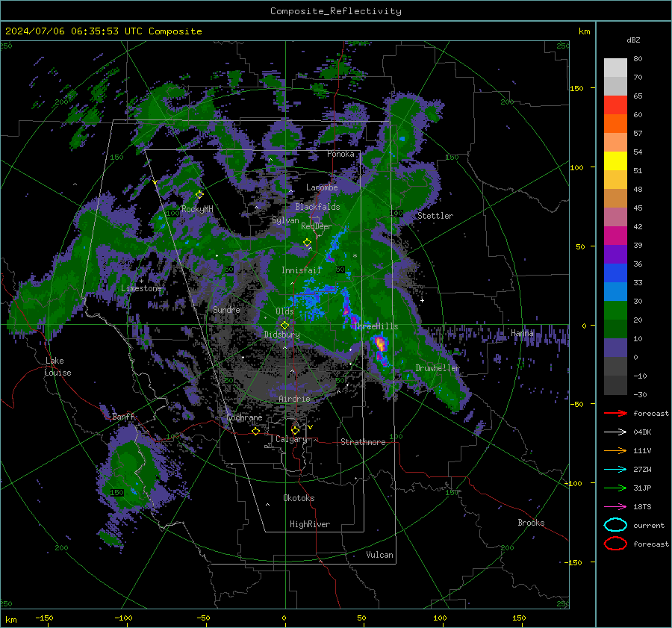Click the green 31JP arrow legend icon
The height and width of the screenshot is (628, 672).
pyautogui.click(x=615, y=488)
